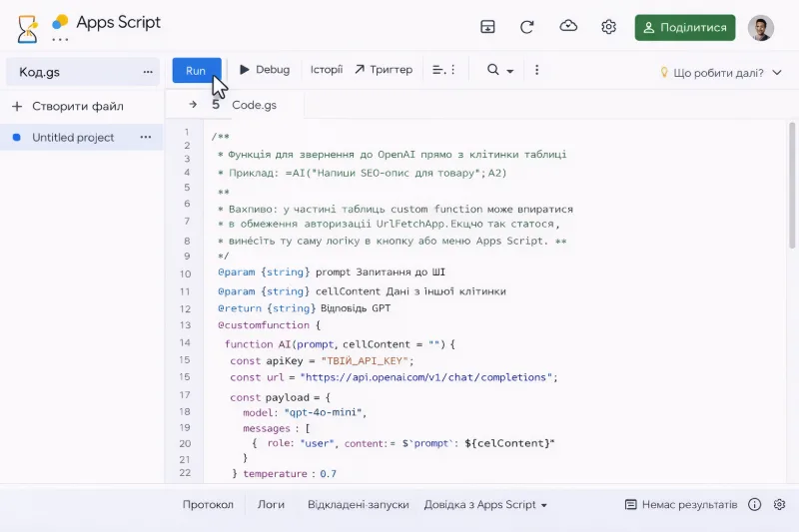
Task: Open the Логи bottom tab
Action: pyautogui.click(x=271, y=504)
